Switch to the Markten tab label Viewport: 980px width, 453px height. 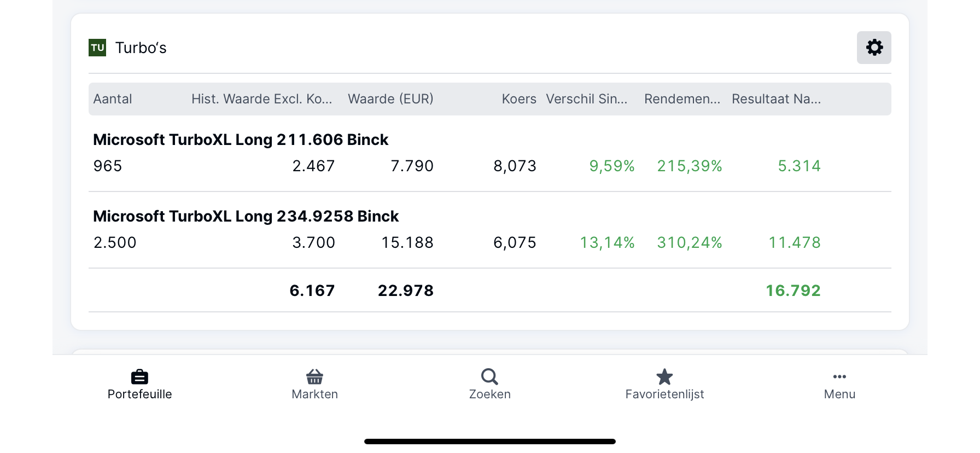pyautogui.click(x=314, y=394)
